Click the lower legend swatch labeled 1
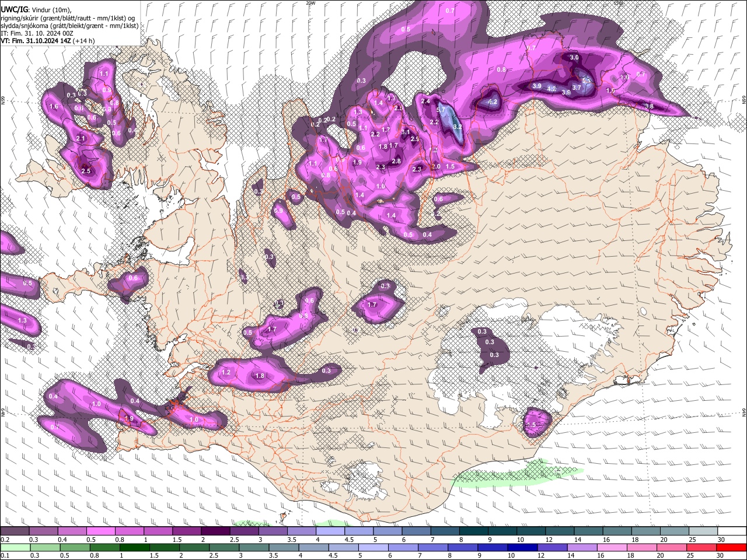 point(134,547)
